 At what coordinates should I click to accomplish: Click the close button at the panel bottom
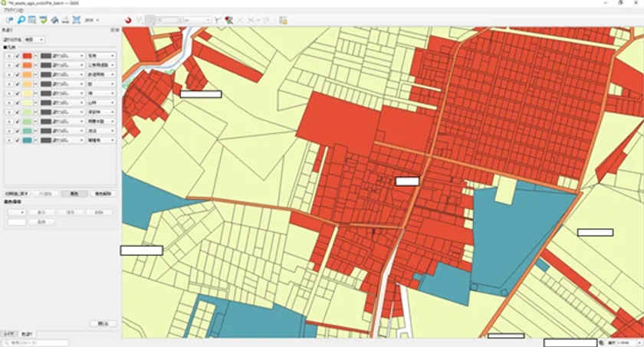pyautogui.click(x=103, y=324)
